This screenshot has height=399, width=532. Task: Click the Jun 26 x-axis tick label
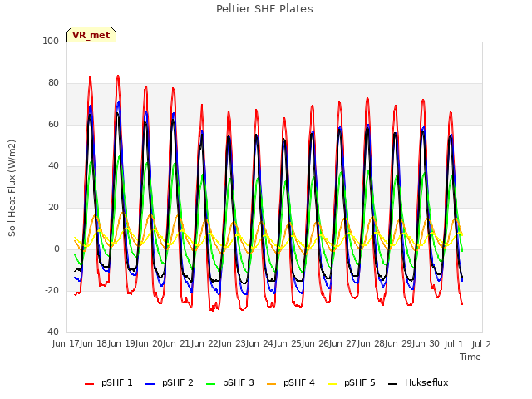pyautogui.click(x=317, y=343)
